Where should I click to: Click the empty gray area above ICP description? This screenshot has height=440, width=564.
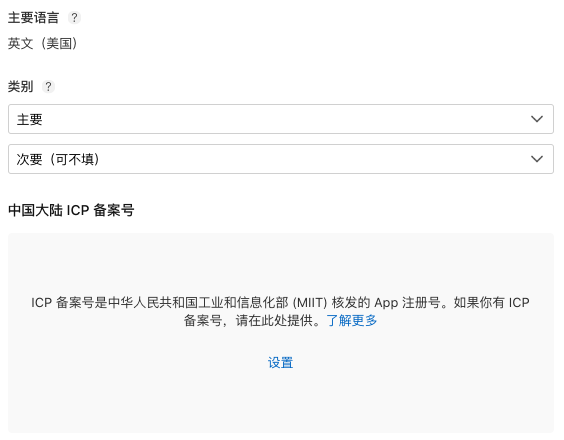click(x=281, y=263)
